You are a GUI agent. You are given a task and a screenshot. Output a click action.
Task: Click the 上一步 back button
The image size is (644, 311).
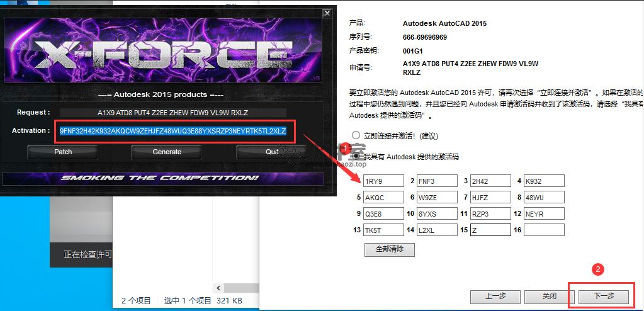tap(495, 297)
